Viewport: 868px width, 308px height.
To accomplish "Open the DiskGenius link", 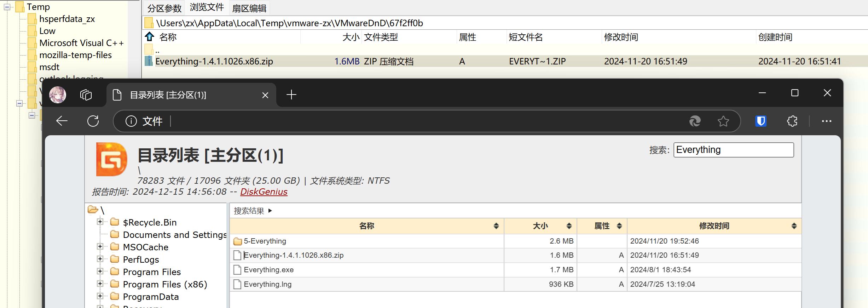I will click(x=264, y=192).
